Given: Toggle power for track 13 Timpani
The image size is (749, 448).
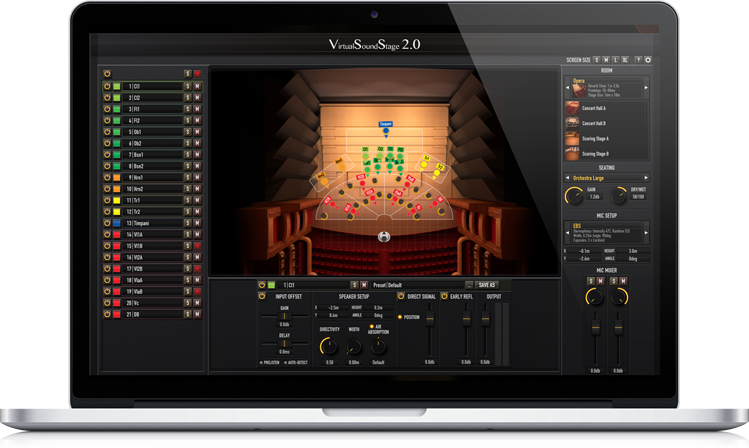Looking at the screenshot, I should click(x=107, y=223).
